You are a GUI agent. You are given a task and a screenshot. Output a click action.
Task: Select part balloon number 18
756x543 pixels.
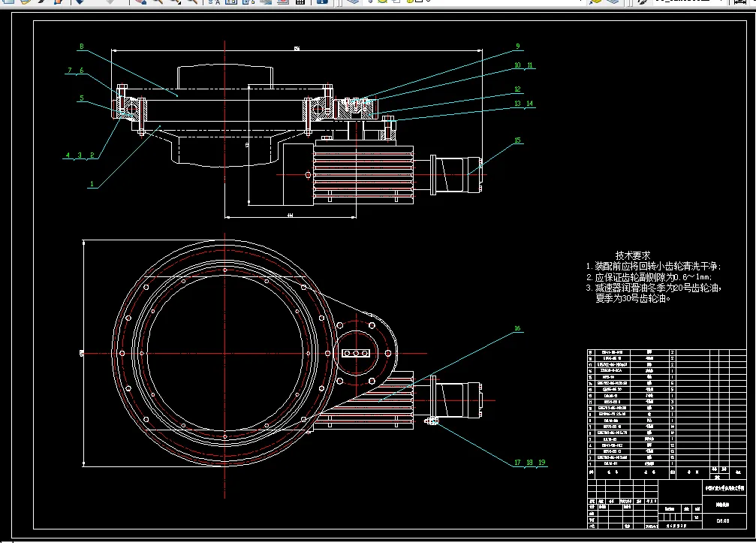pos(529,463)
